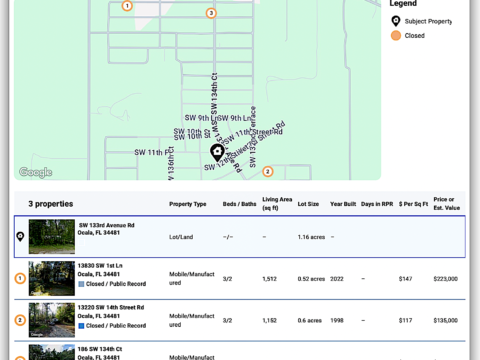Click map marker number 2

(268, 172)
